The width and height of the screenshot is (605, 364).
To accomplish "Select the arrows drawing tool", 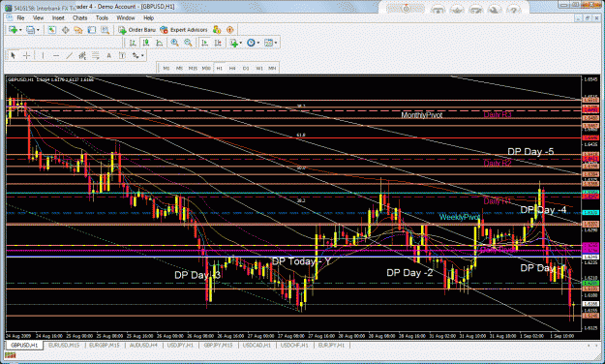I will (136, 55).
